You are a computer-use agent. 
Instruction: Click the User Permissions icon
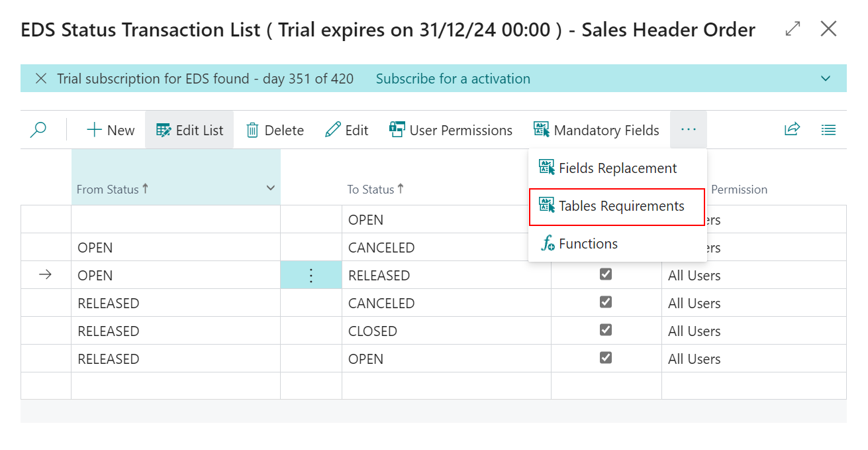tap(396, 129)
